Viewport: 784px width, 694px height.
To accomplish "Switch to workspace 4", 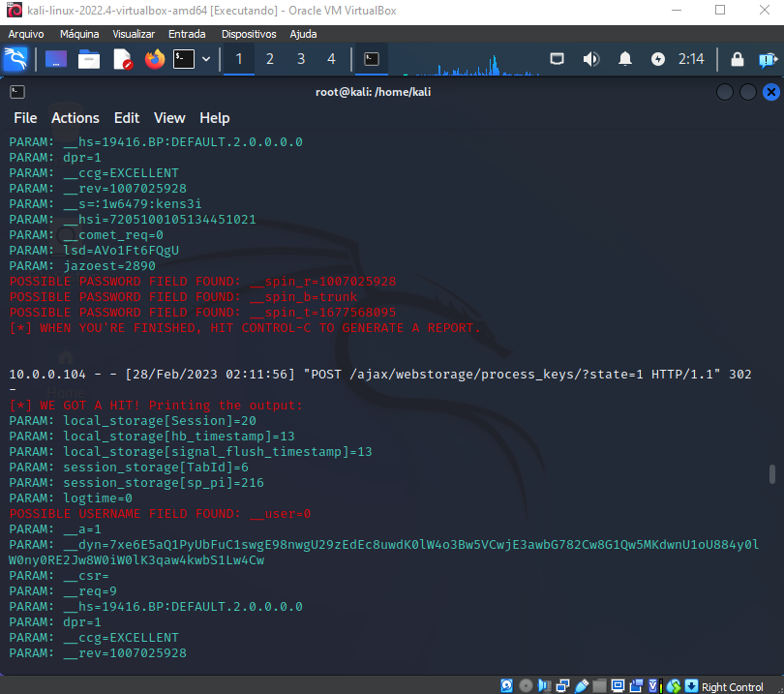I will click(331, 59).
